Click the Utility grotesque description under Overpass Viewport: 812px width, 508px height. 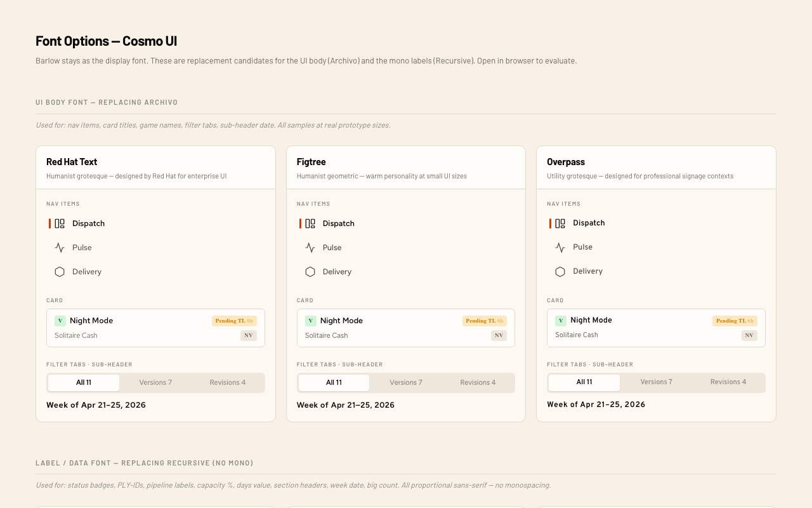(x=640, y=176)
